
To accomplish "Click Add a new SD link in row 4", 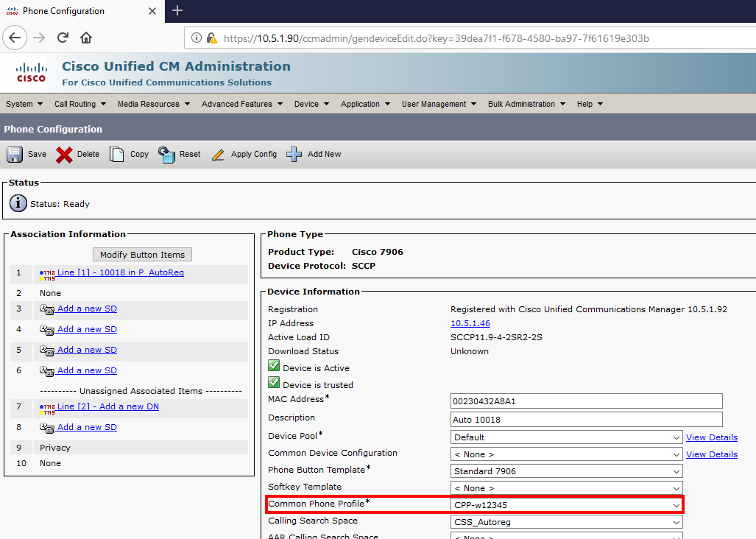I will [88, 329].
